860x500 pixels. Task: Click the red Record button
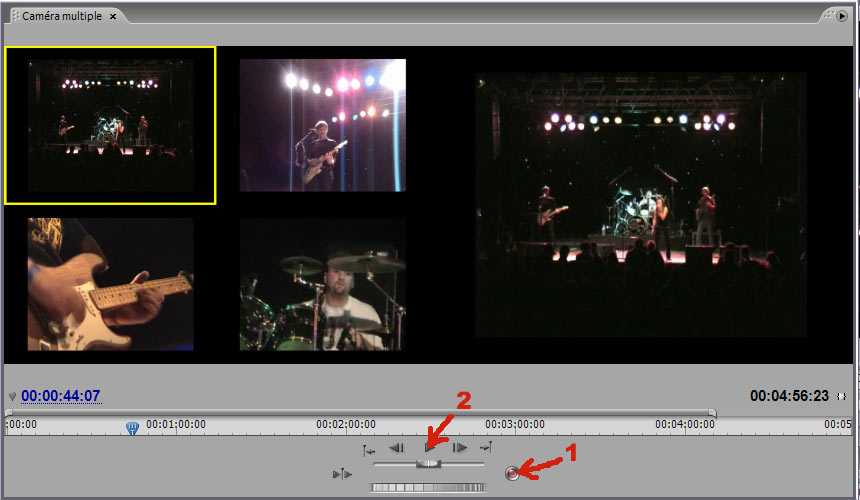tap(512, 473)
